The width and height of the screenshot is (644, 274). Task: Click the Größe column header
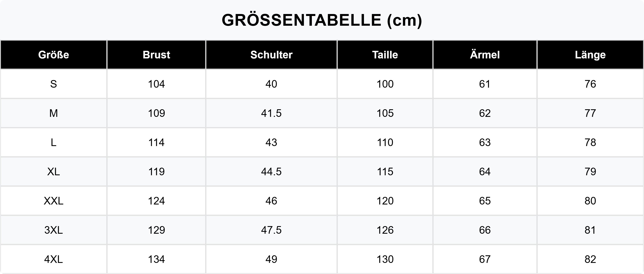pos(53,55)
